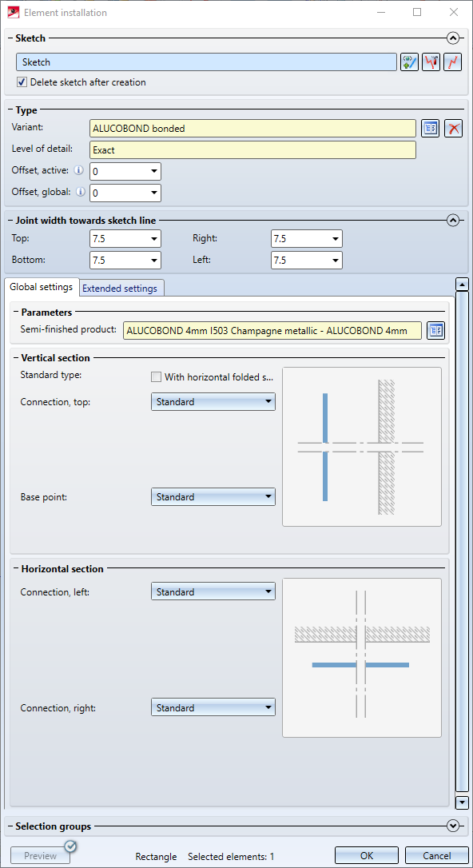
Task: Click the OK button
Action: (368, 856)
